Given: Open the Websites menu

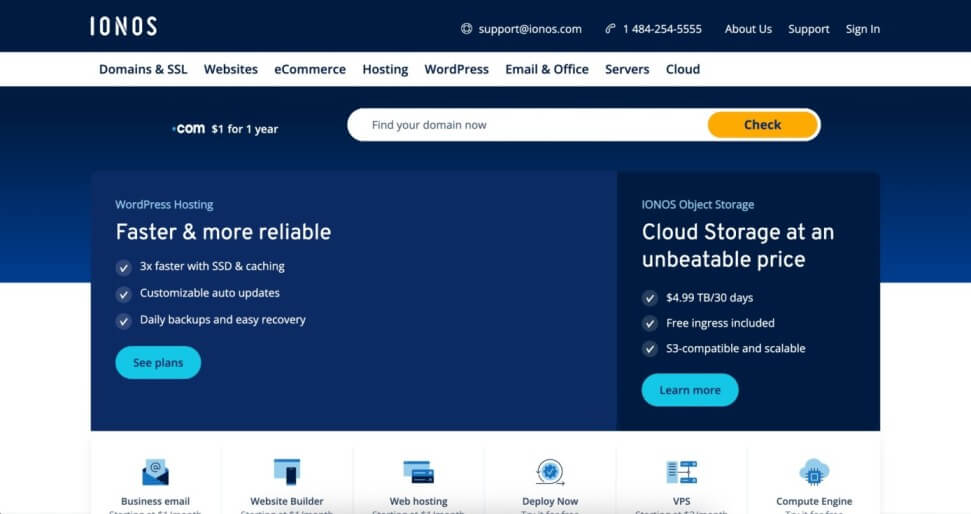Looking at the screenshot, I should point(230,69).
